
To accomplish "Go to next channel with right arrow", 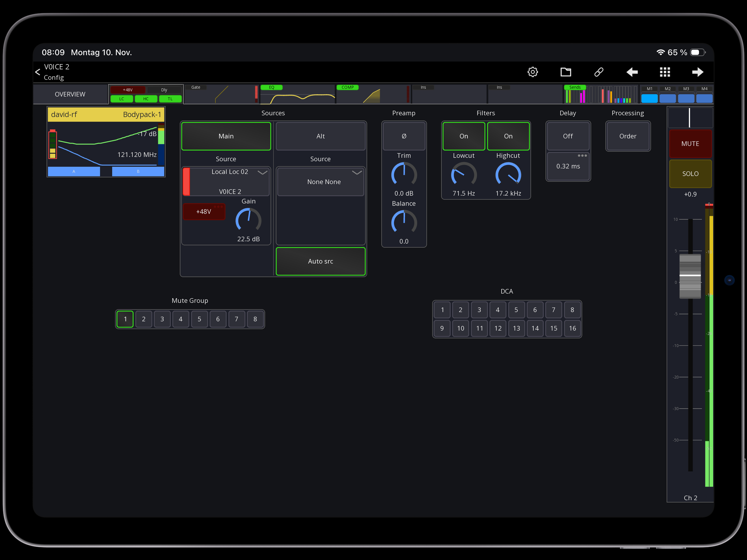I will [697, 72].
